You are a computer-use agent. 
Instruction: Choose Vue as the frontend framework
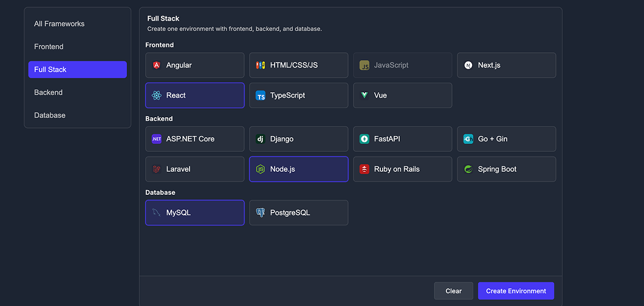click(x=402, y=95)
